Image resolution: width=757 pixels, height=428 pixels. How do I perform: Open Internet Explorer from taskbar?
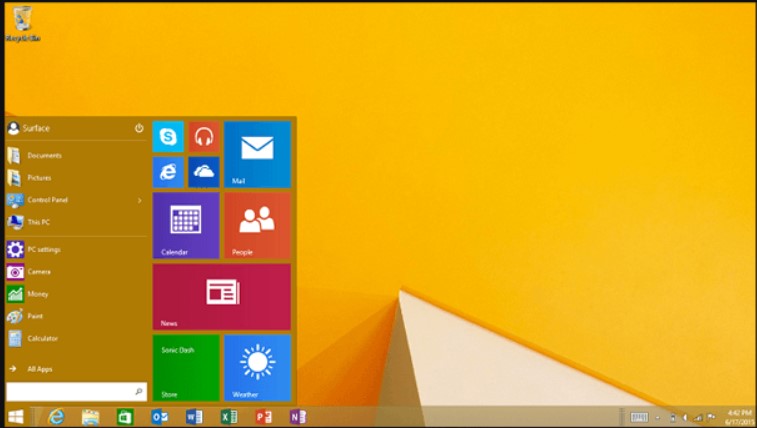point(56,416)
